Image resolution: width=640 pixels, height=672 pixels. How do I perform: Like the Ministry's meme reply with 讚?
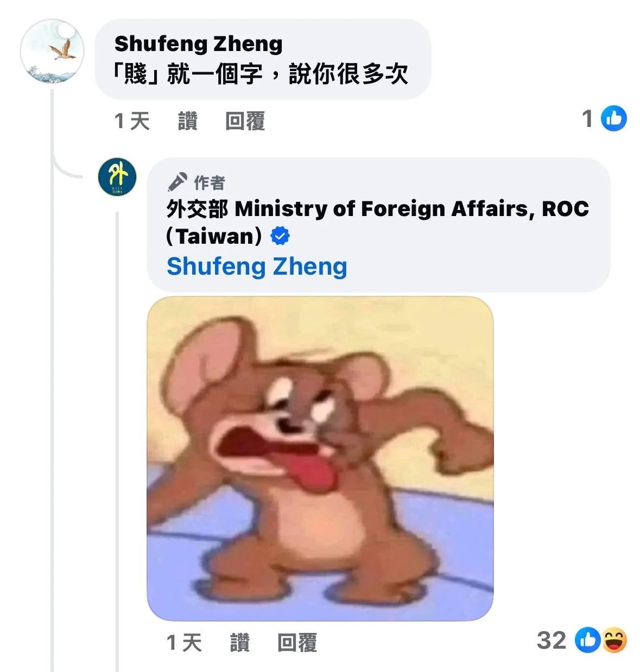pos(240,643)
